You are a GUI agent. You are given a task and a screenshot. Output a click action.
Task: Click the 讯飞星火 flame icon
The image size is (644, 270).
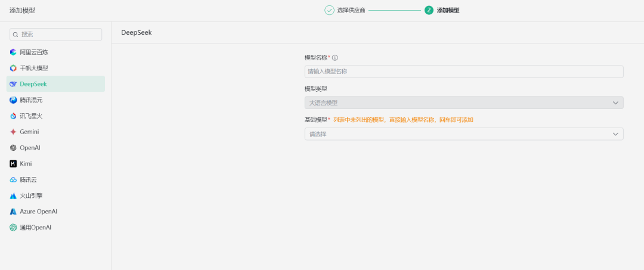click(x=13, y=116)
